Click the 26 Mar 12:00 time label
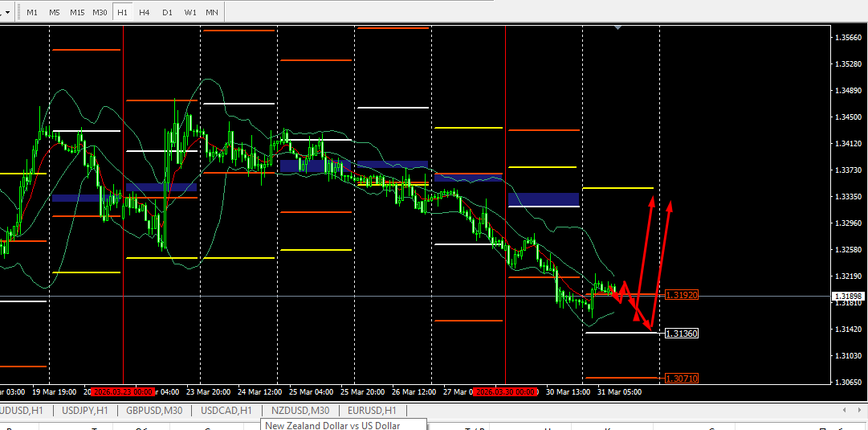The height and width of the screenshot is (430, 868). [414, 391]
